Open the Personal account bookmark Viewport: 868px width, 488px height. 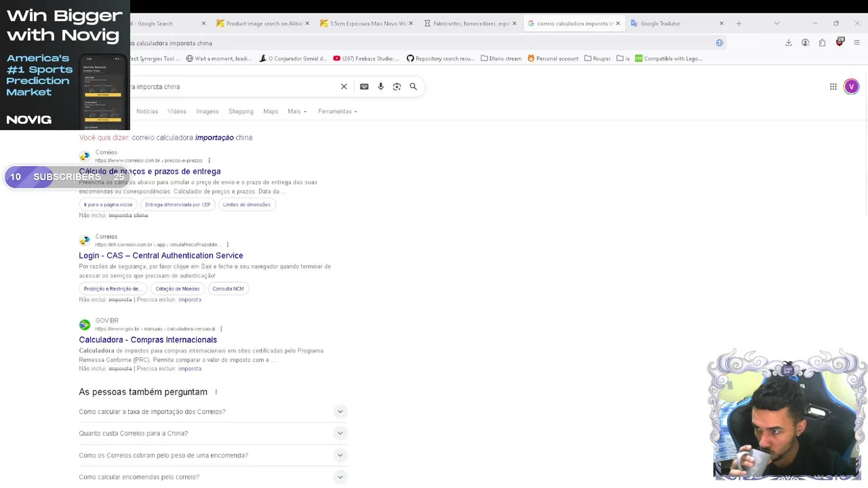pos(553,58)
